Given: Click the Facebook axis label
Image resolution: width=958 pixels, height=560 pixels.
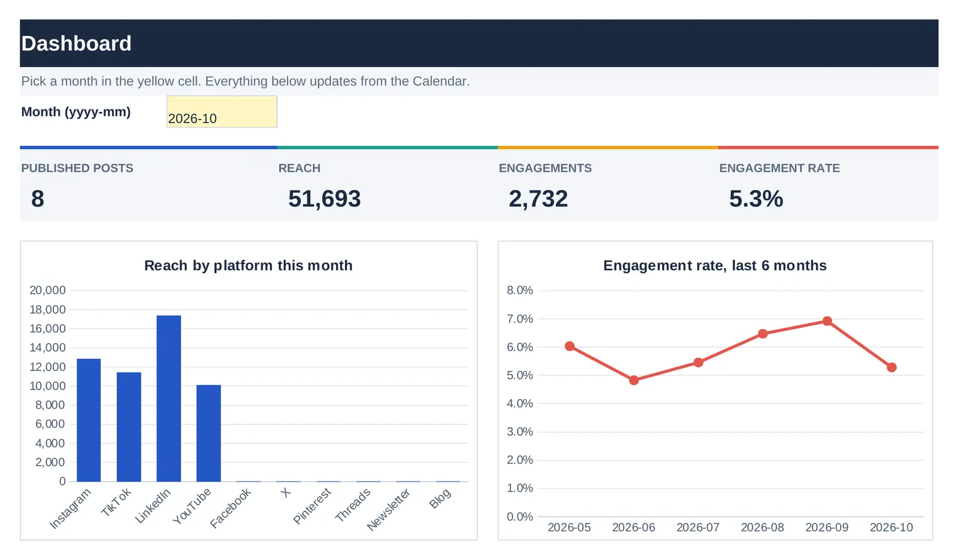Looking at the screenshot, I should [x=231, y=508].
